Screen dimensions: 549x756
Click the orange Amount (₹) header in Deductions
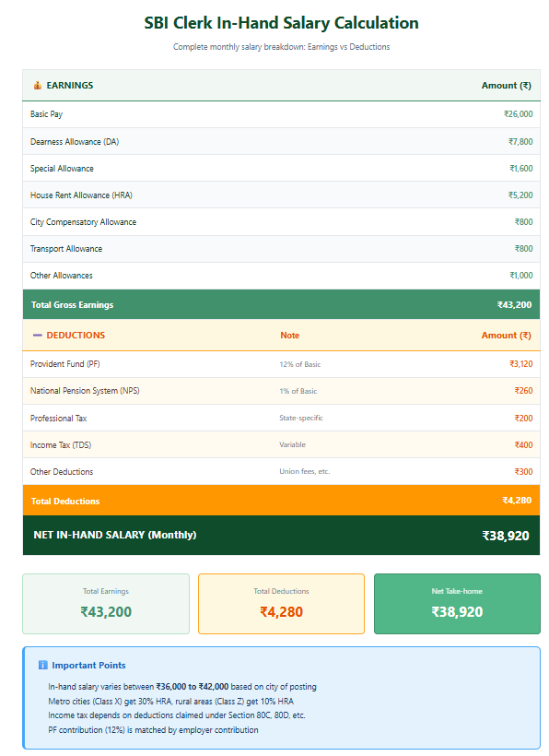(507, 335)
